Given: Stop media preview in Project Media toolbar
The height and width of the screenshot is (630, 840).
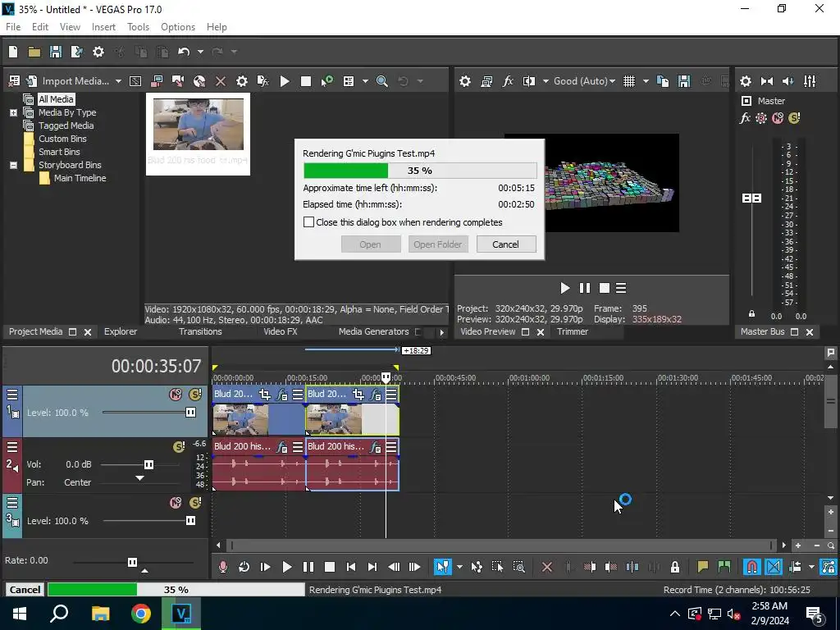Looking at the screenshot, I should tap(306, 81).
